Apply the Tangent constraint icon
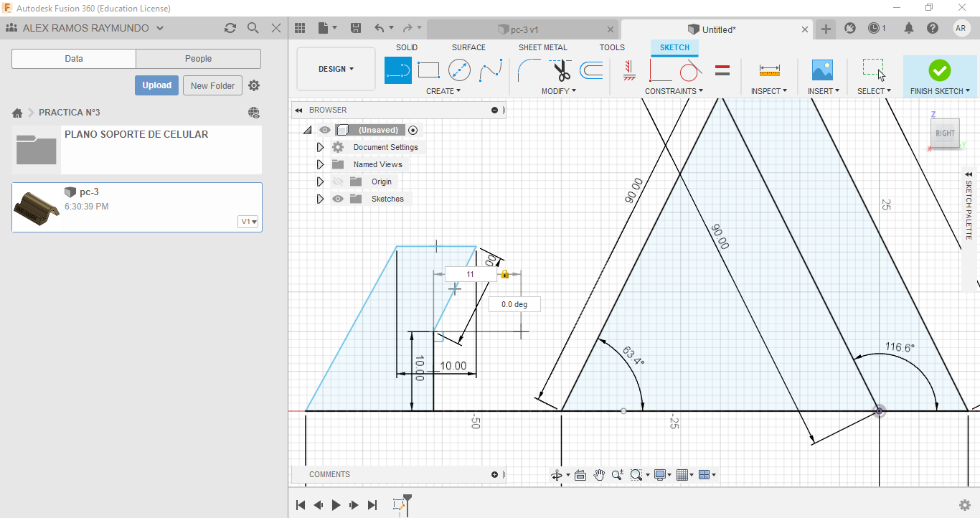Viewport: 980px width, 518px height. pos(690,70)
